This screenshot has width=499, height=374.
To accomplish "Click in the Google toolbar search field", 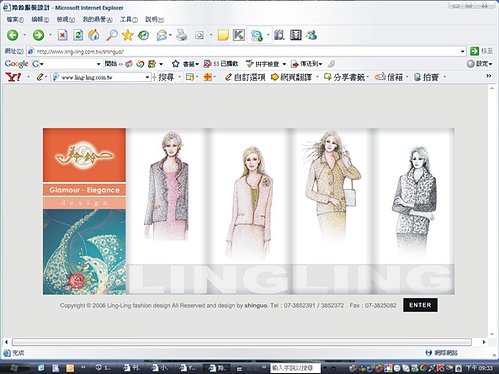I will tap(70, 64).
